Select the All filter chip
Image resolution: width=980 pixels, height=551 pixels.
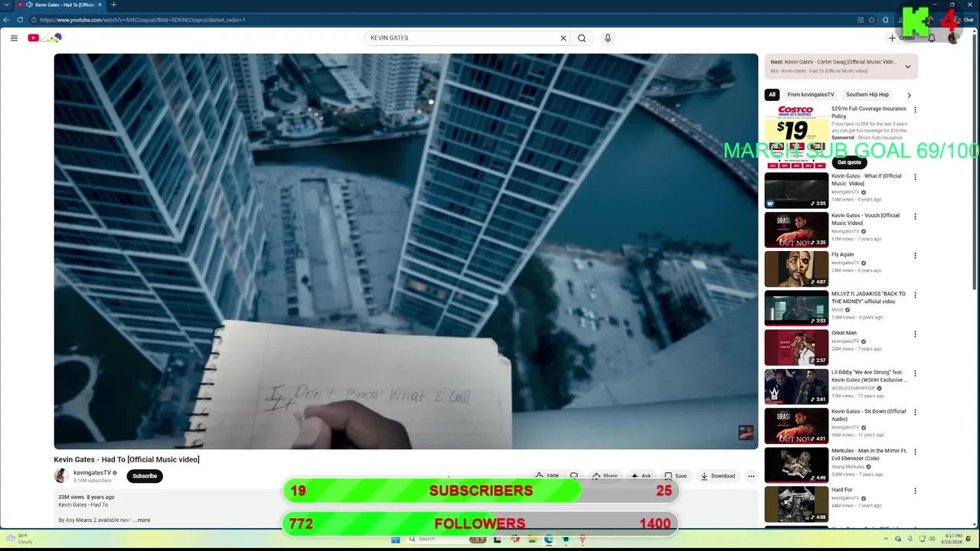[x=772, y=95]
